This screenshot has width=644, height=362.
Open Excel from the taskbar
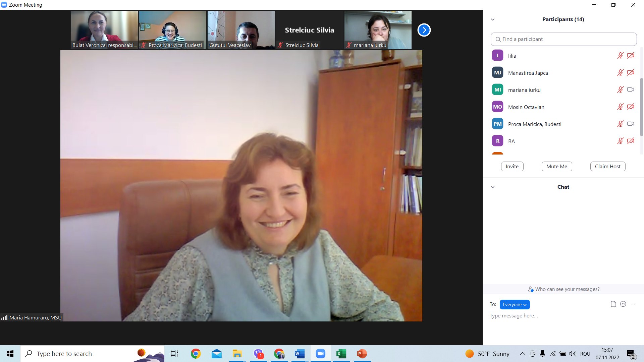(341, 354)
